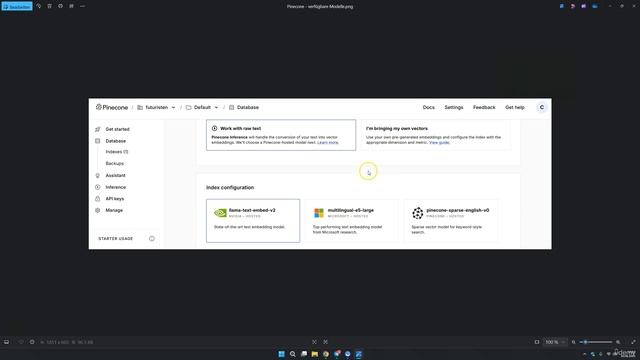640x360 pixels.
Task: Open Task View from the taskbar
Action: pos(304,354)
